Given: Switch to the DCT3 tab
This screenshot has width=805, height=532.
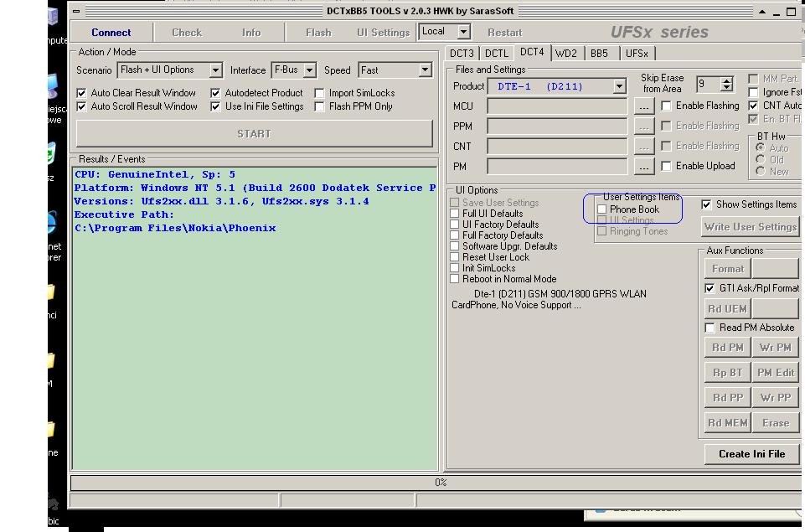Looking at the screenshot, I should (x=462, y=54).
